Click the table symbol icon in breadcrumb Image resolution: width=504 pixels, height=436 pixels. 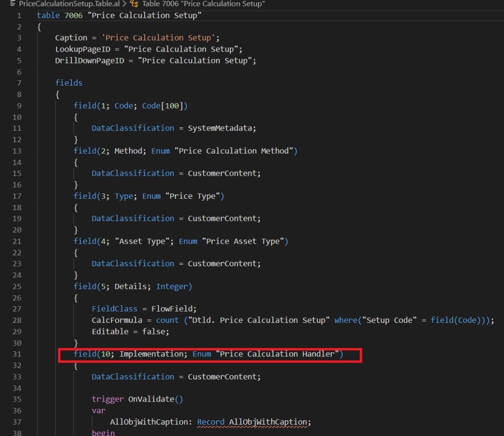134,4
